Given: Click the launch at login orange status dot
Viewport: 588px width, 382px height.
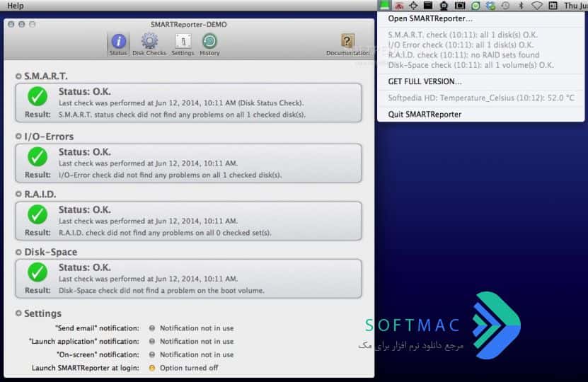Looking at the screenshot, I should [x=152, y=368].
